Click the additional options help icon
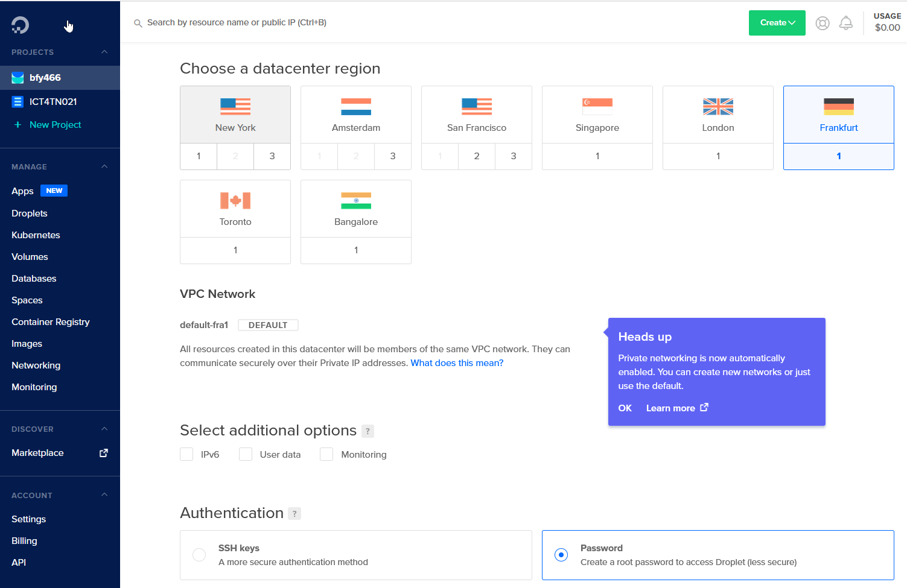 [368, 431]
